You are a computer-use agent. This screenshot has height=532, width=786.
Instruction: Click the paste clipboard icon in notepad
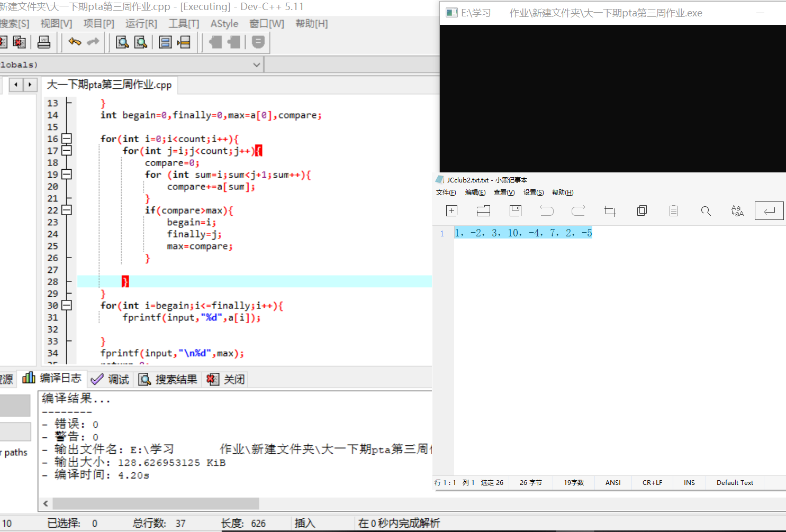pos(674,211)
